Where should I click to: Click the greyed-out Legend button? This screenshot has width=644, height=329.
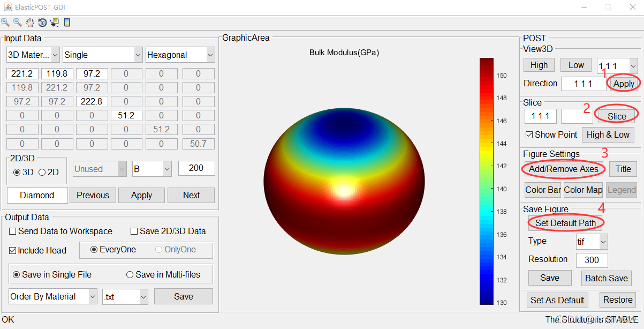(x=622, y=190)
